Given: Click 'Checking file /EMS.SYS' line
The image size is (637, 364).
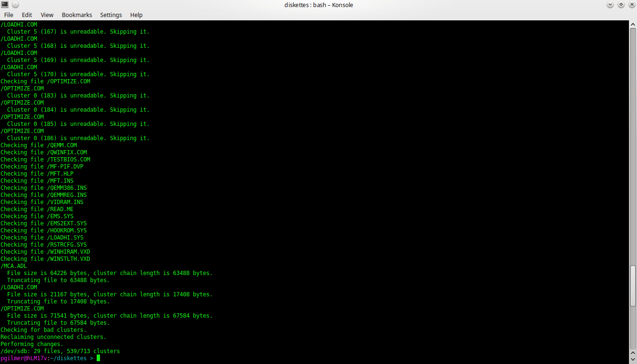Looking at the screenshot, I should (x=37, y=216).
